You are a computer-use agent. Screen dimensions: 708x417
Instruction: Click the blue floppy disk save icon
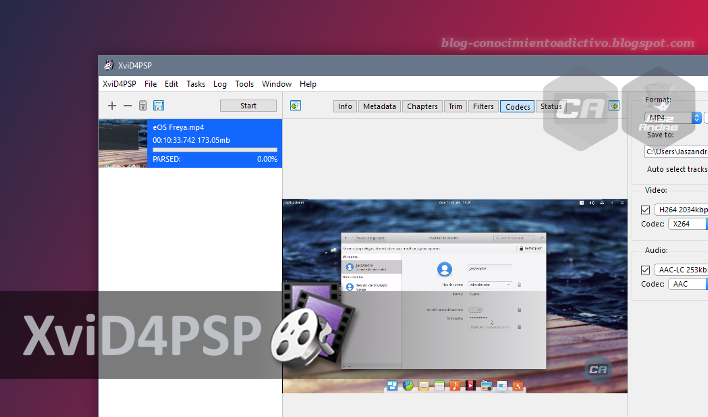click(x=158, y=106)
